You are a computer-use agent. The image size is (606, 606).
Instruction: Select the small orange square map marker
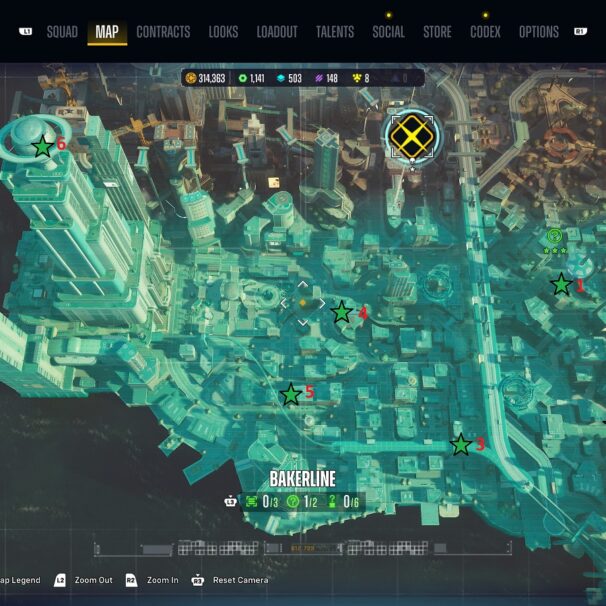(274, 182)
